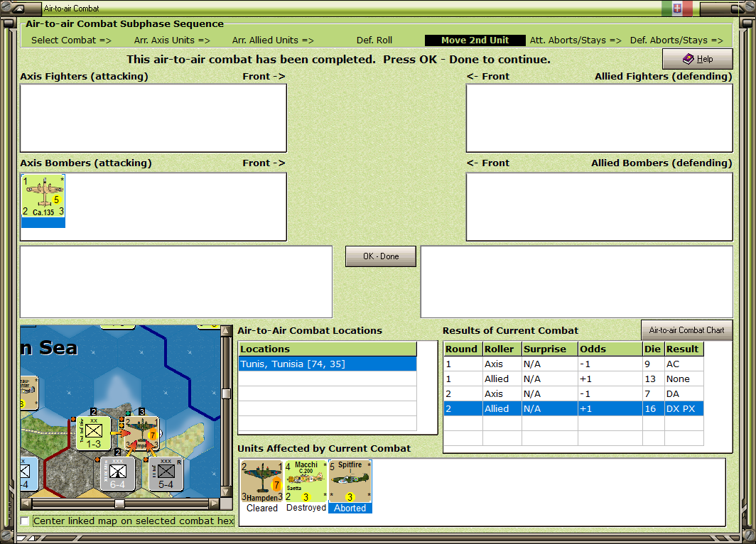This screenshot has height=544, width=756.
Task: Select the round 2 Allied DX PX row
Action: click(x=573, y=408)
